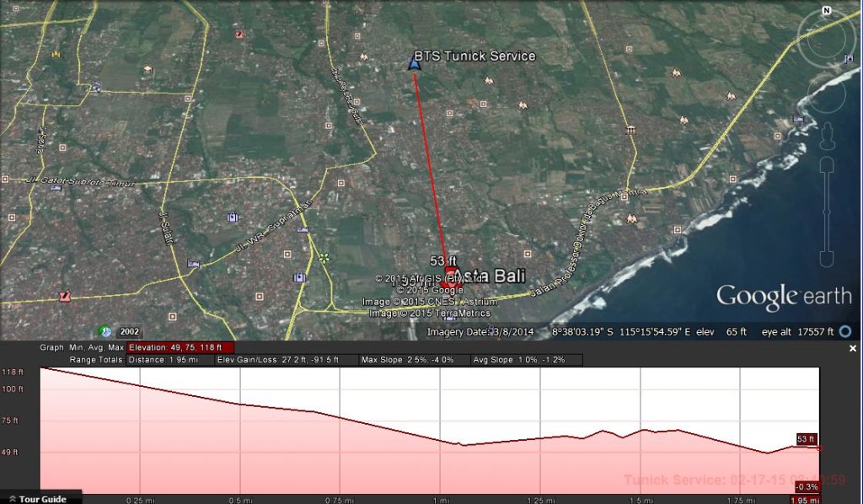Screen dimensions: 863x504
Task: Click the blue BTS Tunick Service placemark icon
Action: pos(414,62)
